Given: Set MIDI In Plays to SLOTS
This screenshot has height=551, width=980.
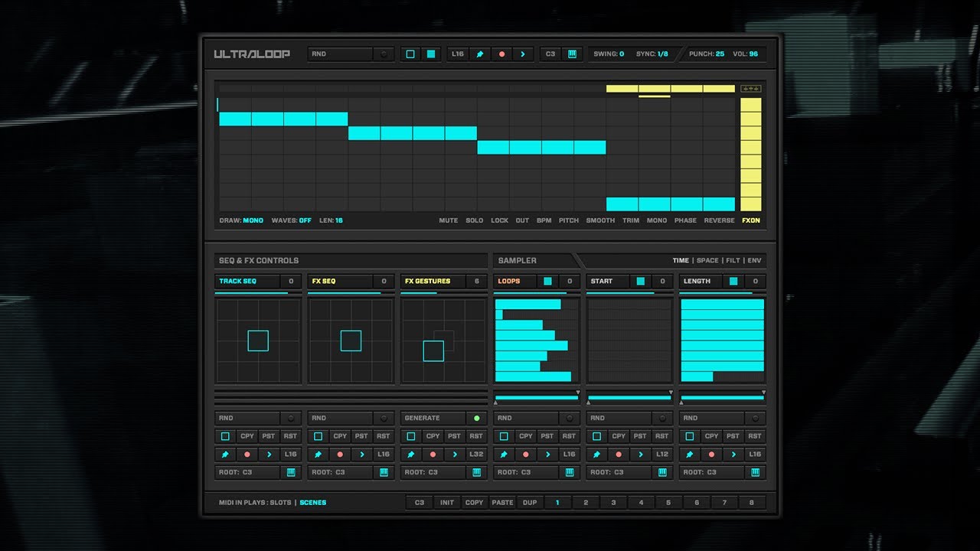Looking at the screenshot, I should [281, 503].
